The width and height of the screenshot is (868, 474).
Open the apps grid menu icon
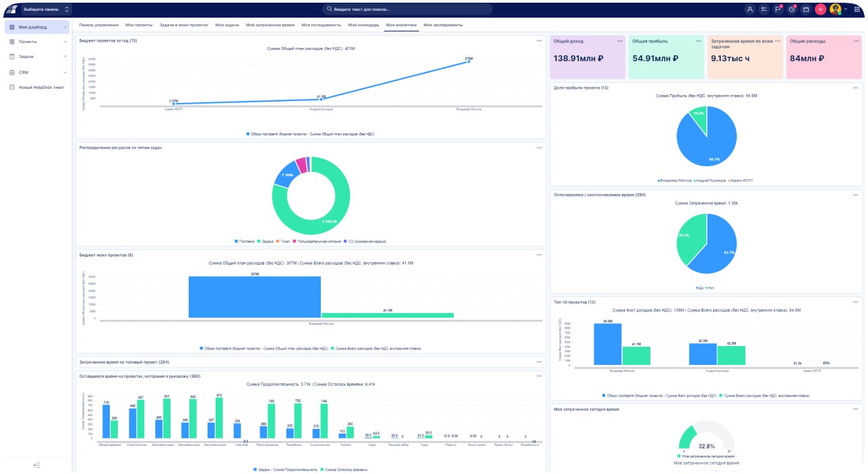pos(857,9)
